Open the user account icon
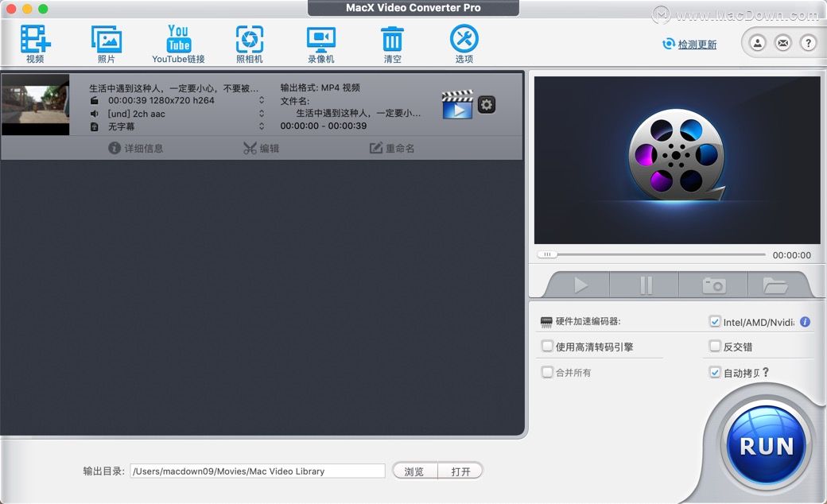This screenshot has width=827, height=504. click(757, 43)
